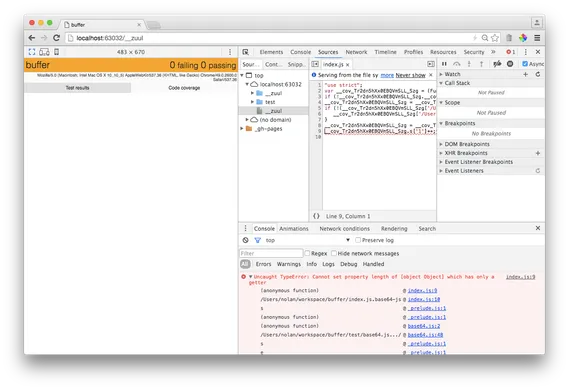Viewport: 570px width, 390px height.
Task: Open the Animations drawer tab
Action: click(294, 229)
